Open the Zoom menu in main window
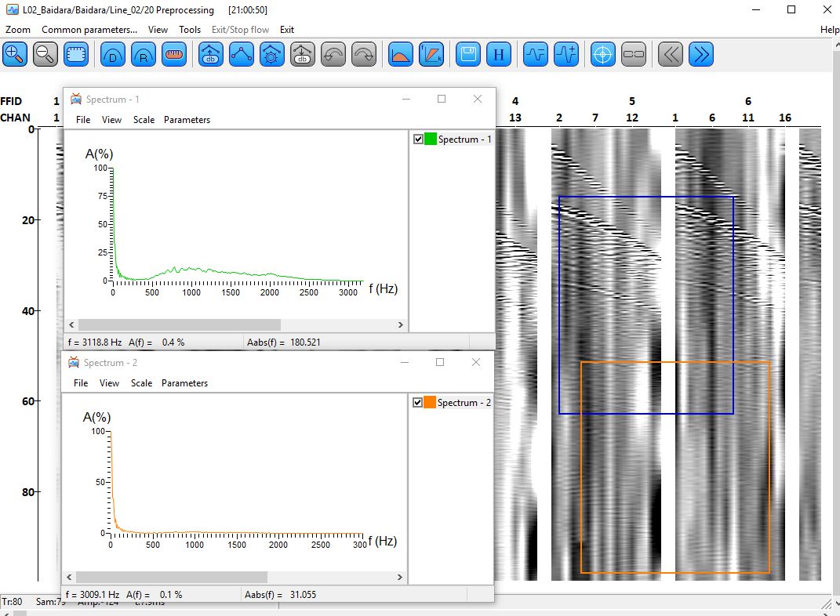 (18, 30)
